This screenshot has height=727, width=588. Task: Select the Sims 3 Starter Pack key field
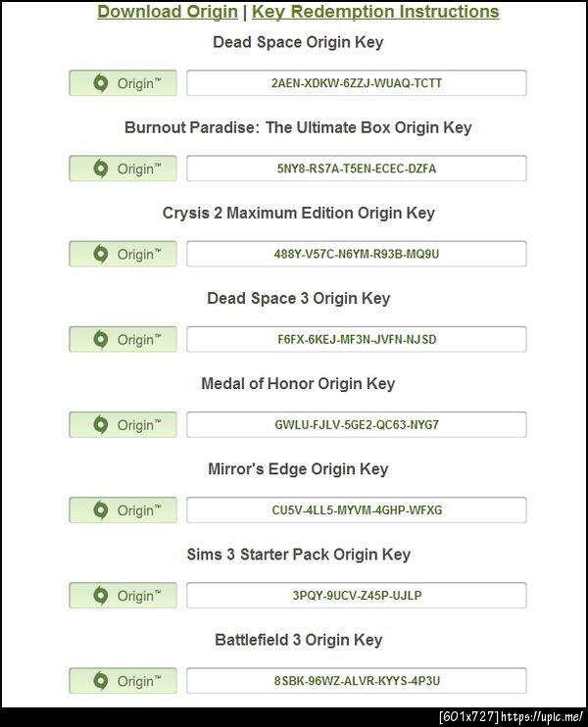click(357, 596)
